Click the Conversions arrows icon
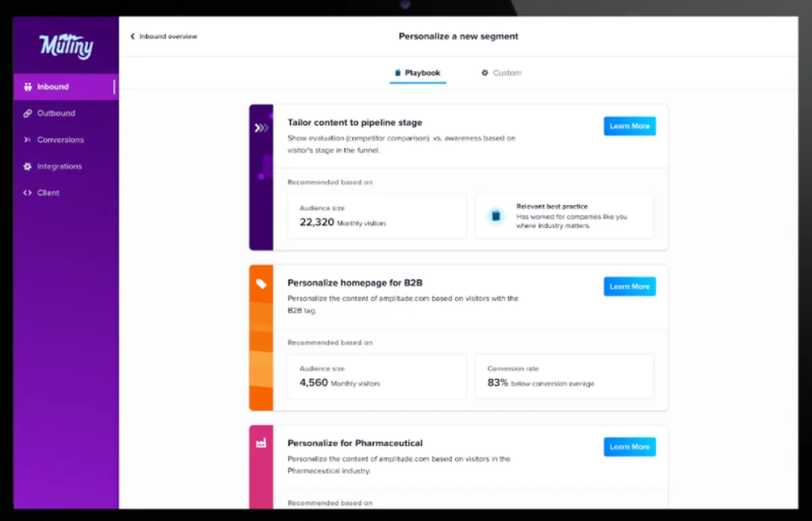812x521 pixels. (28, 139)
